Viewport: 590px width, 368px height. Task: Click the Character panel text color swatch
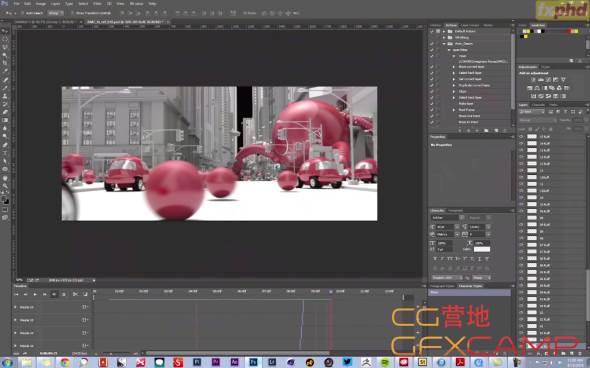point(482,249)
